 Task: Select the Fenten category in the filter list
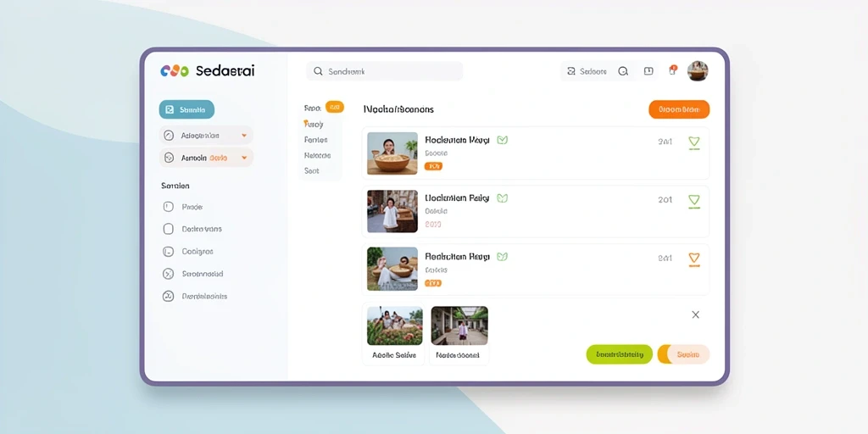click(x=315, y=140)
